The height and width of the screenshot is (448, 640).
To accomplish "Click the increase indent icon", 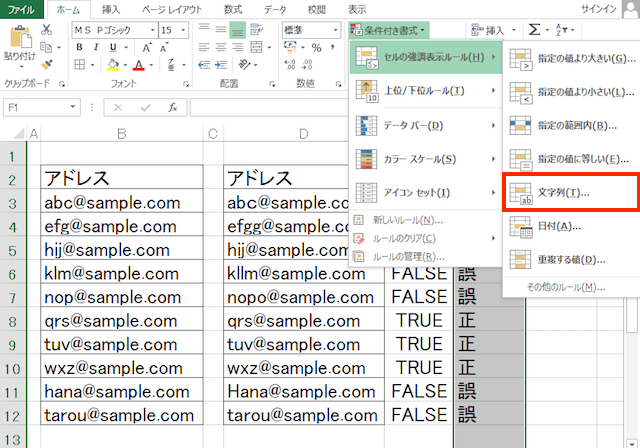I will pyautogui.click(x=221, y=64).
